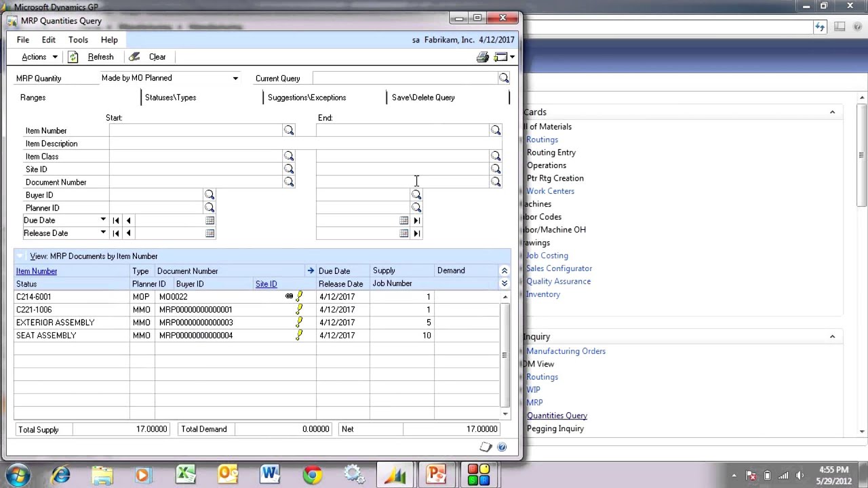Open Manufacturing Orders inquiry link
This screenshot has height=488, width=868.
[566, 351]
